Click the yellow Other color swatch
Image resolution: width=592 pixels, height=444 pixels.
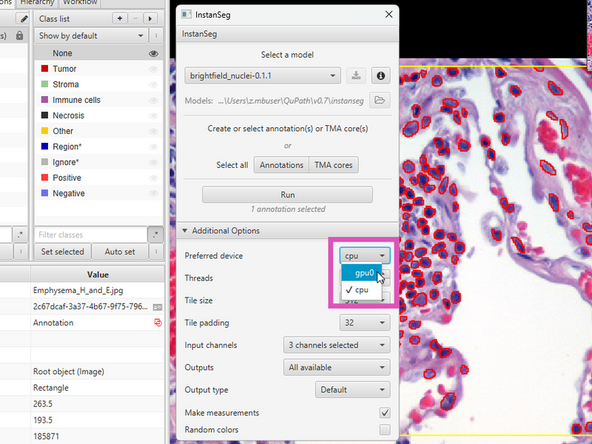point(45,131)
